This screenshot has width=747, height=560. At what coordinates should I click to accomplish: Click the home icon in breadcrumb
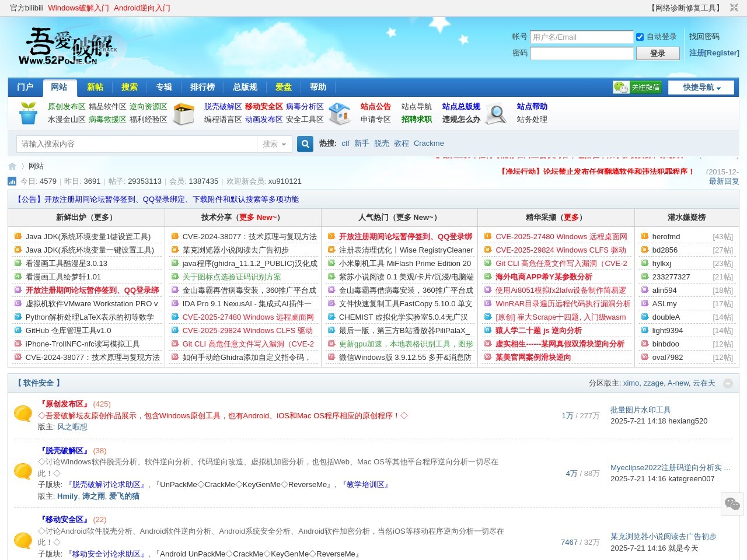(x=12, y=166)
